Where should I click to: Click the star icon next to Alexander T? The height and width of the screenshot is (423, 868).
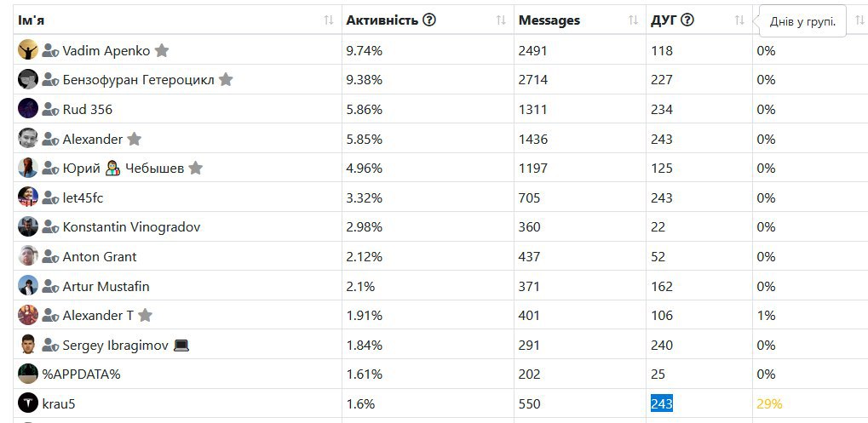pyautogui.click(x=145, y=315)
